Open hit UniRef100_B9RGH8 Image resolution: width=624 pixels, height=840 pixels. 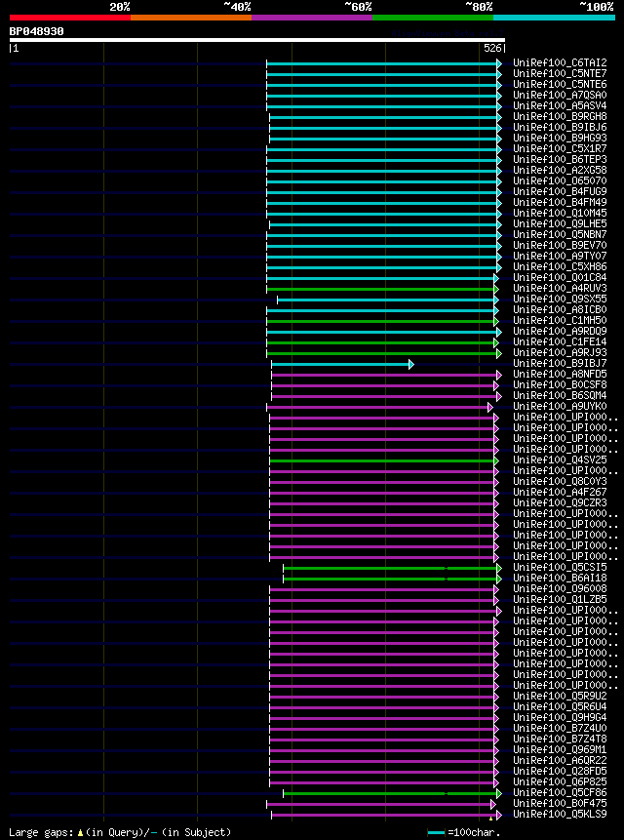560,117
